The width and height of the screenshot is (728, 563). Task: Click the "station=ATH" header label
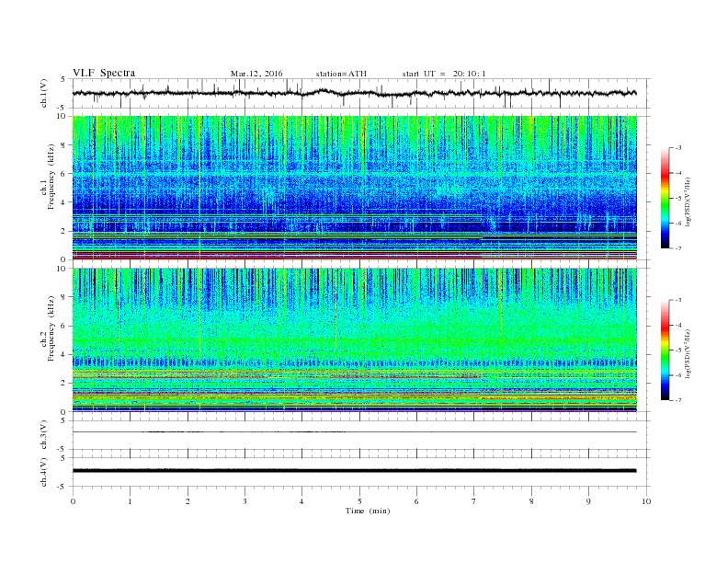point(341,74)
